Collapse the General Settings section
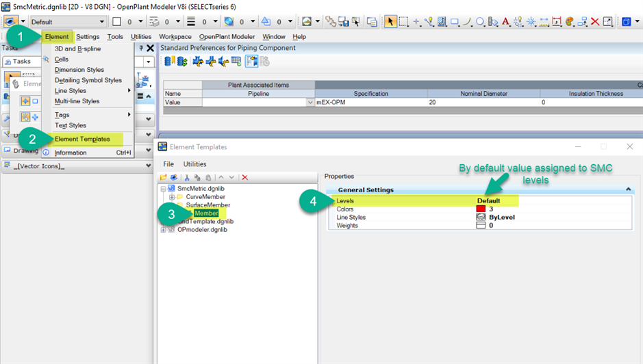 pos(628,190)
